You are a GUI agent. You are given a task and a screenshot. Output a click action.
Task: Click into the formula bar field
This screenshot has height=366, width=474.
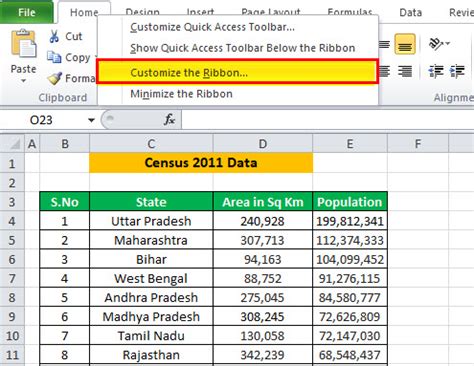tap(328, 120)
